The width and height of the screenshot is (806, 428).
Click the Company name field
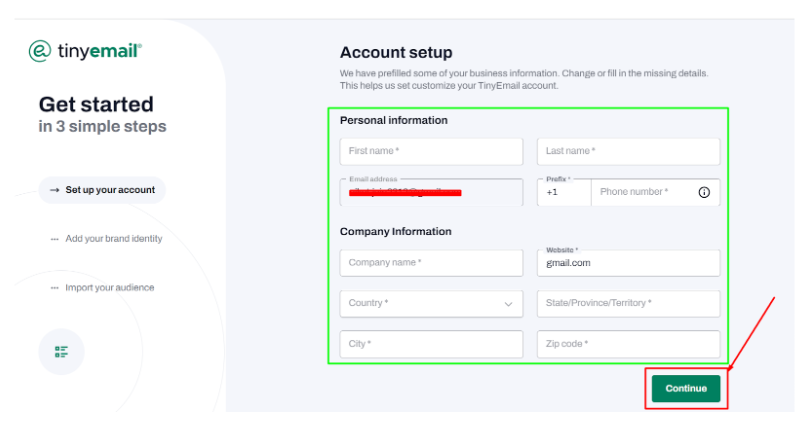click(431, 263)
